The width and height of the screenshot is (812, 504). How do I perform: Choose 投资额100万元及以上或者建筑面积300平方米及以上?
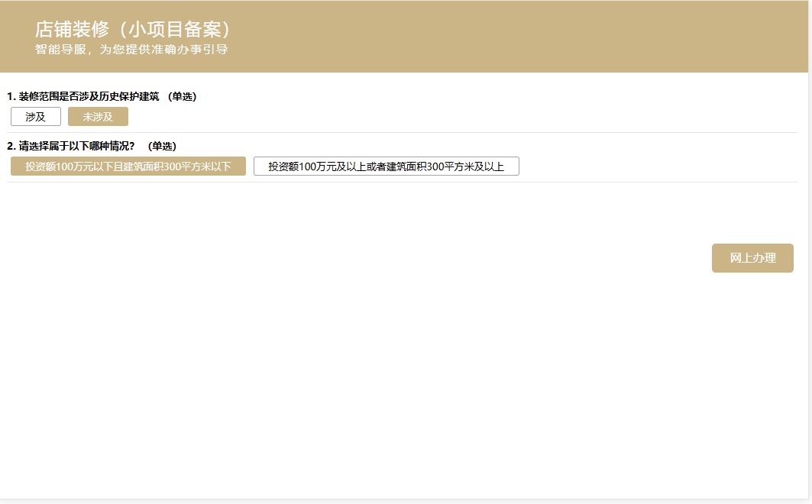pyautogui.click(x=386, y=166)
